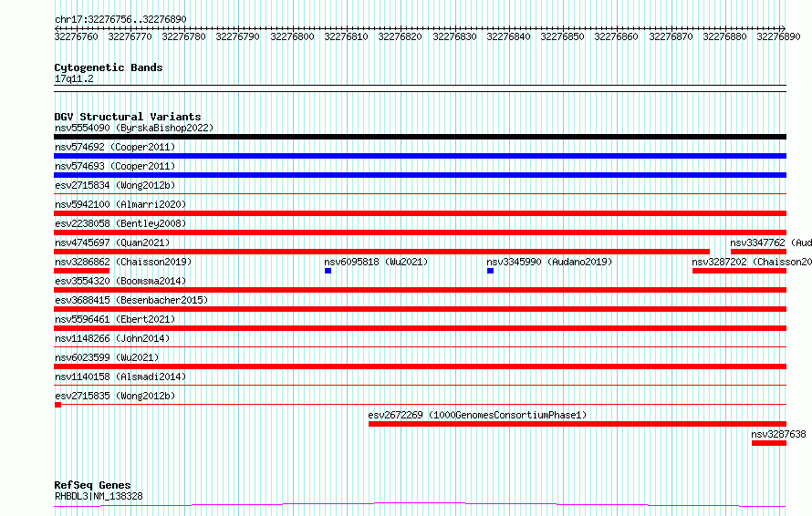812x516 pixels.
Task: Select the RefSeq Genes track header
Action: coord(93,485)
